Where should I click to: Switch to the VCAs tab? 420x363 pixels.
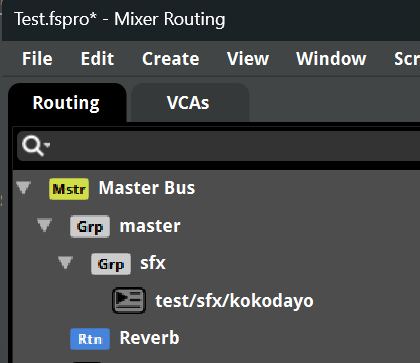[x=190, y=103]
